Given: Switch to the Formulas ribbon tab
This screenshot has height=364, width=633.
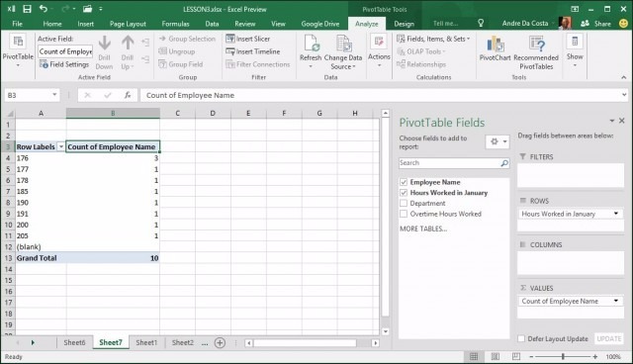Looking at the screenshot, I should pos(175,24).
